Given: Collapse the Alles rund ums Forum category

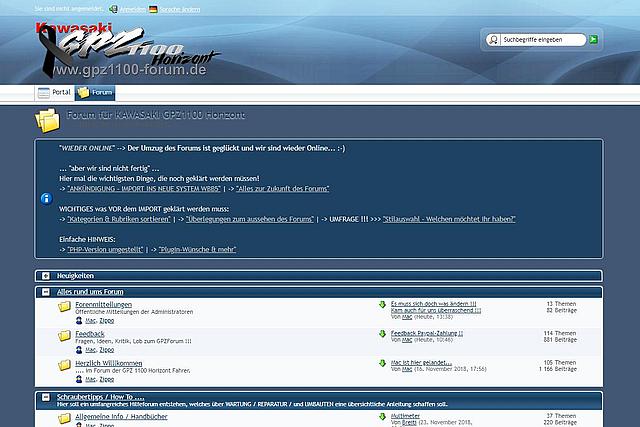Looking at the screenshot, I should click(46, 292).
